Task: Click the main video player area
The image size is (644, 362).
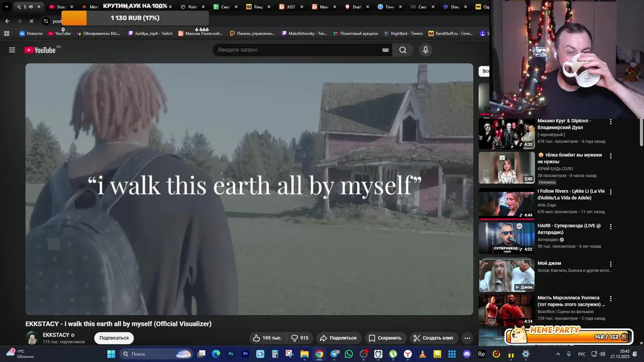Action: (249, 189)
